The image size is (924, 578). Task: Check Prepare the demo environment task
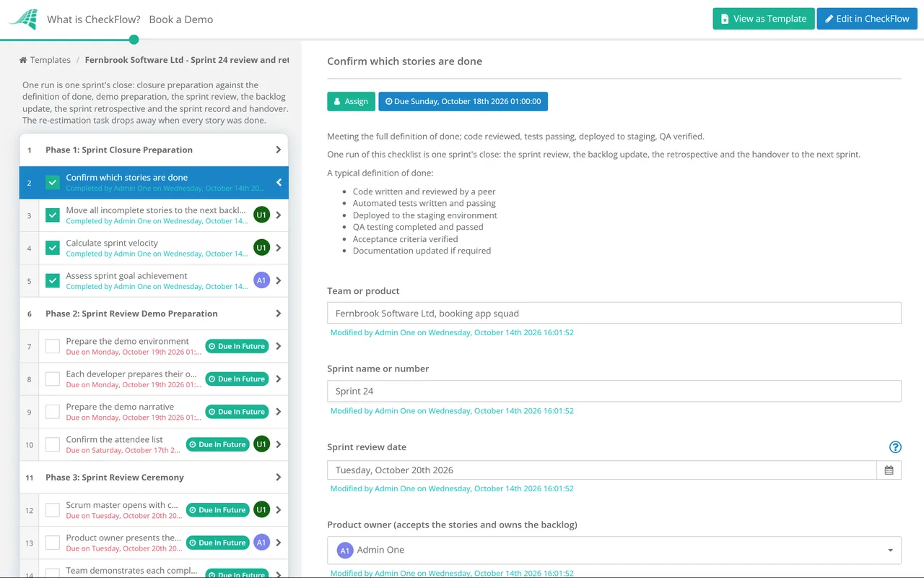click(52, 346)
